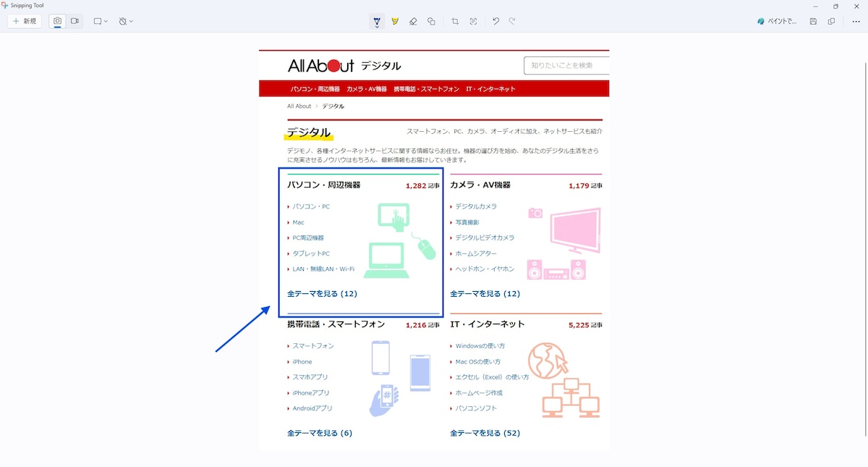Screen dimensions: 868x467
Task: Click the パソコン・PC link
Action: pyautogui.click(x=311, y=206)
